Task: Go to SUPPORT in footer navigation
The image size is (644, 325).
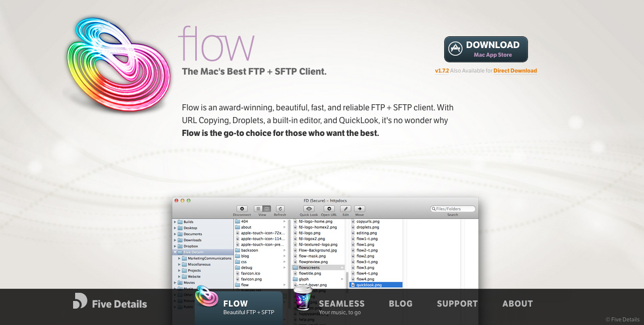Action: point(457,304)
